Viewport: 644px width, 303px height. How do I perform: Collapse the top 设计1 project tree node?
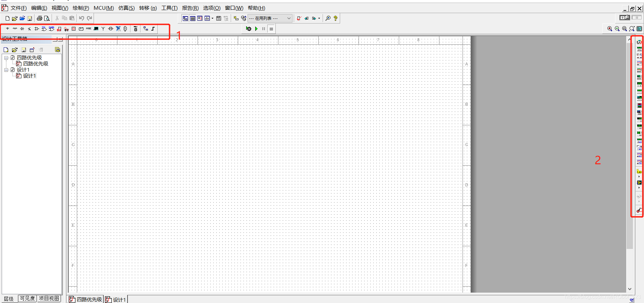[6, 70]
